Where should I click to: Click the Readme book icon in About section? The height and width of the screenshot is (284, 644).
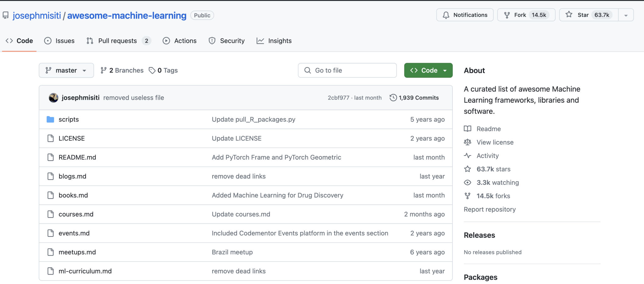point(468,129)
